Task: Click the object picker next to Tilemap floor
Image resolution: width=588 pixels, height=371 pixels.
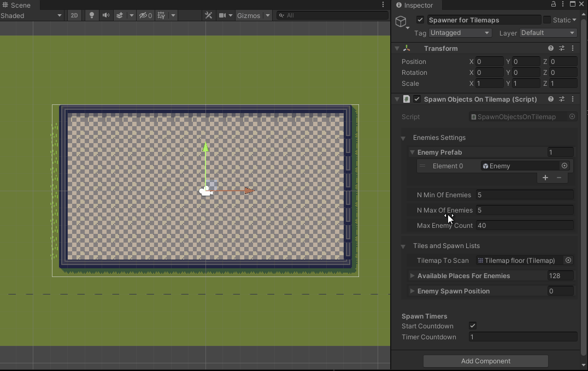Action: (568, 261)
